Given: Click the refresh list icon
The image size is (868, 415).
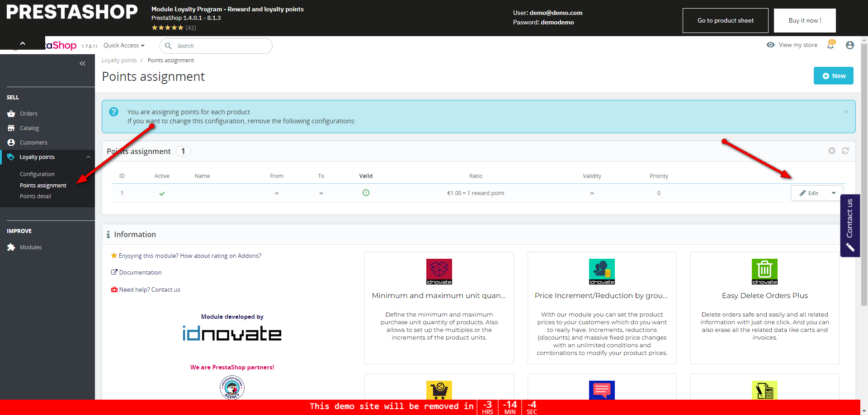Looking at the screenshot, I should point(845,151).
